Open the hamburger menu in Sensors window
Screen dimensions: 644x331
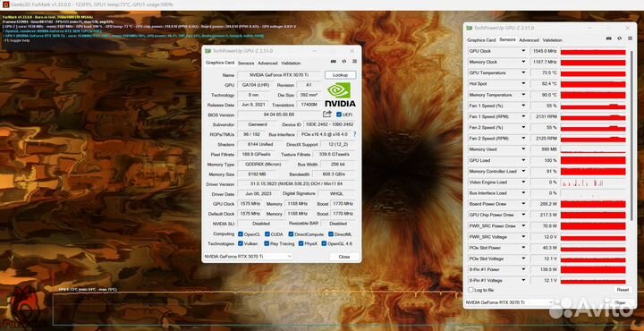(x=630, y=38)
